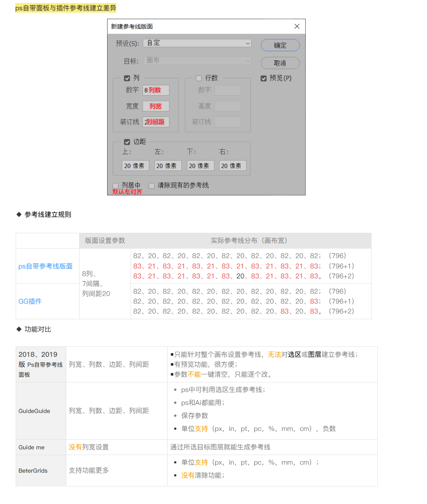This screenshot has width=427, height=504.
Task: Check 清除现有的参考线 checkbox
Action: 152,185
